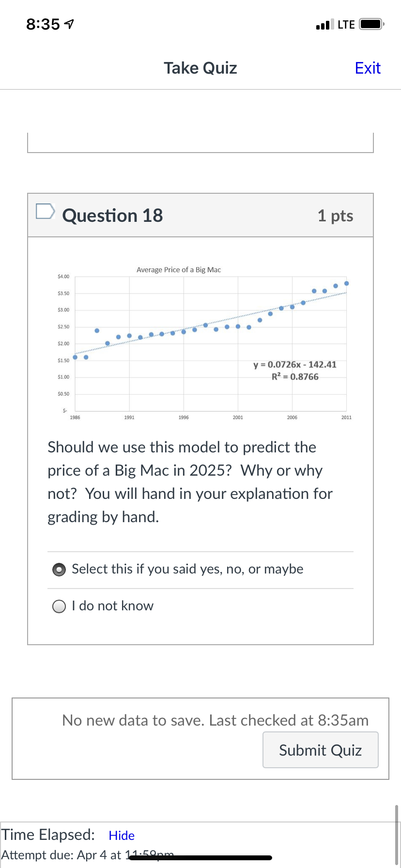Tap the Average Price of a Big Mac title
The image size is (401, 868).
click(178, 270)
